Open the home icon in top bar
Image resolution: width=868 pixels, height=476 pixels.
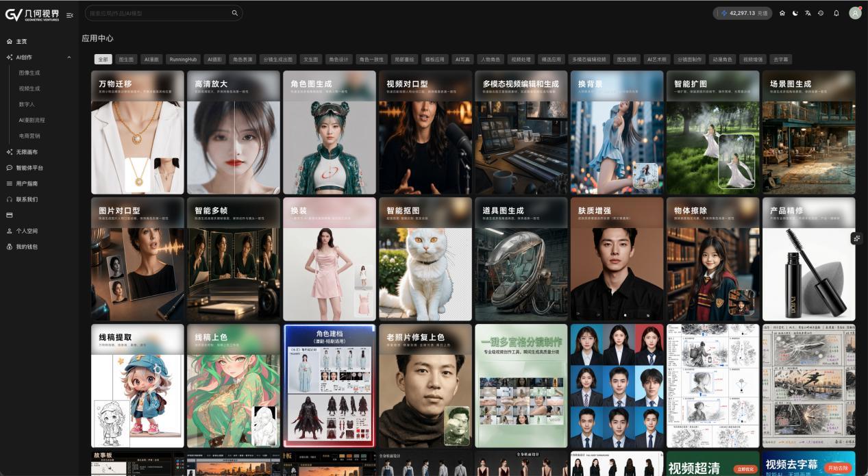782,13
